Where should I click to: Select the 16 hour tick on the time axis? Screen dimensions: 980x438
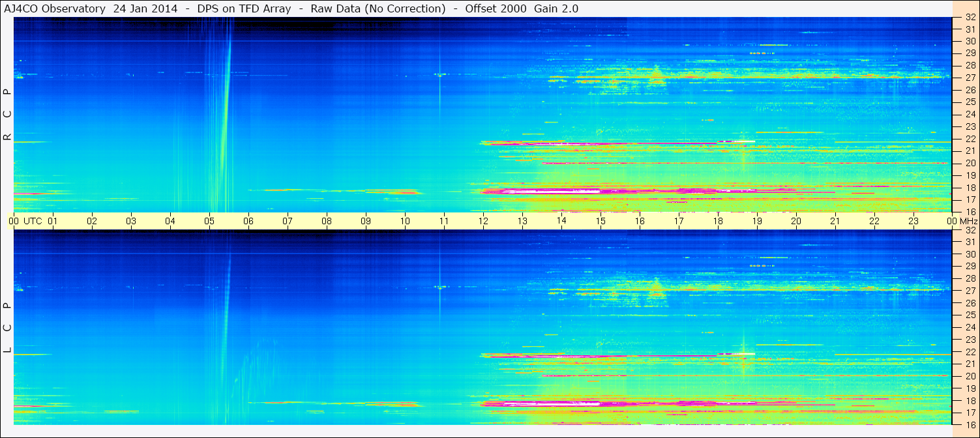pyautogui.click(x=640, y=222)
